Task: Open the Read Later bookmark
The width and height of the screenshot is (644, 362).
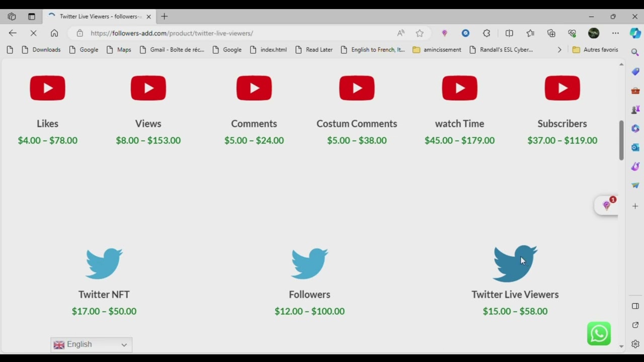Action: pyautogui.click(x=314, y=50)
